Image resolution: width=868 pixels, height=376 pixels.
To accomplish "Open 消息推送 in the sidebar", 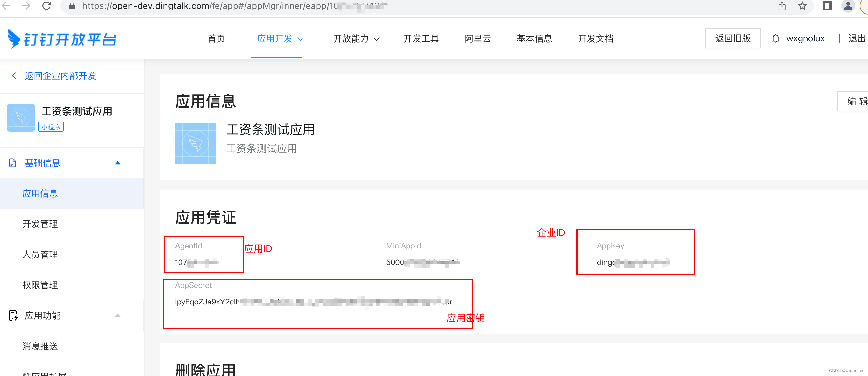I will click(x=40, y=346).
